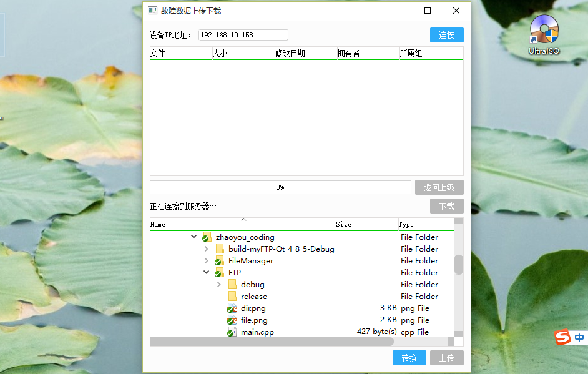Click the Sogou input method S icon
The height and width of the screenshot is (374, 588).
(x=562, y=337)
